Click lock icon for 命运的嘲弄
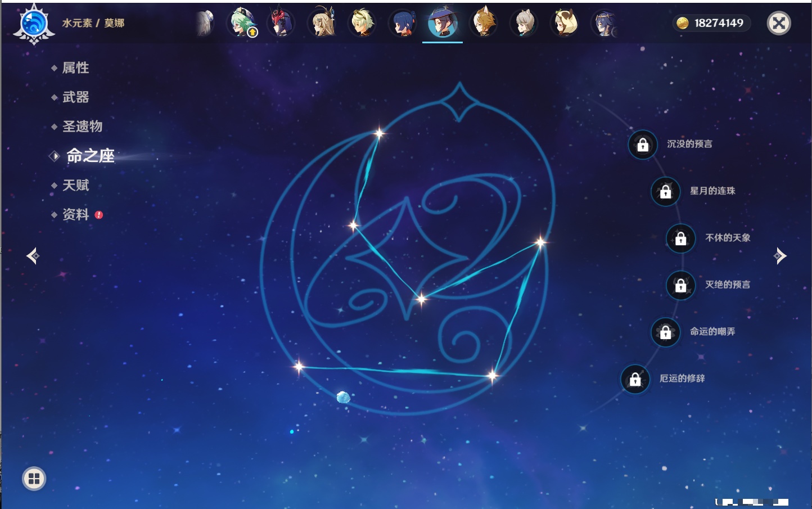The width and height of the screenshot is (812, 509). pyautogui.click(x=666, y=332)
